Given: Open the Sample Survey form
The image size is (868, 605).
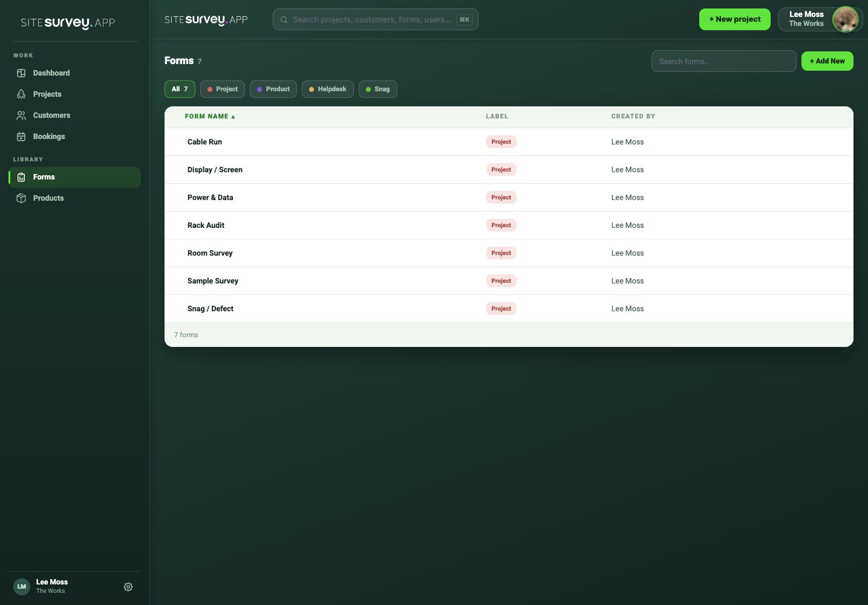Looking at the screenshot, I should coord(213,281).
